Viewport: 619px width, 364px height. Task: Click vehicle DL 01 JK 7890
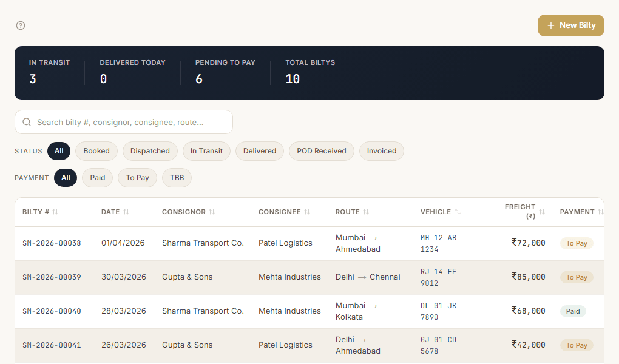pos(438,311)
